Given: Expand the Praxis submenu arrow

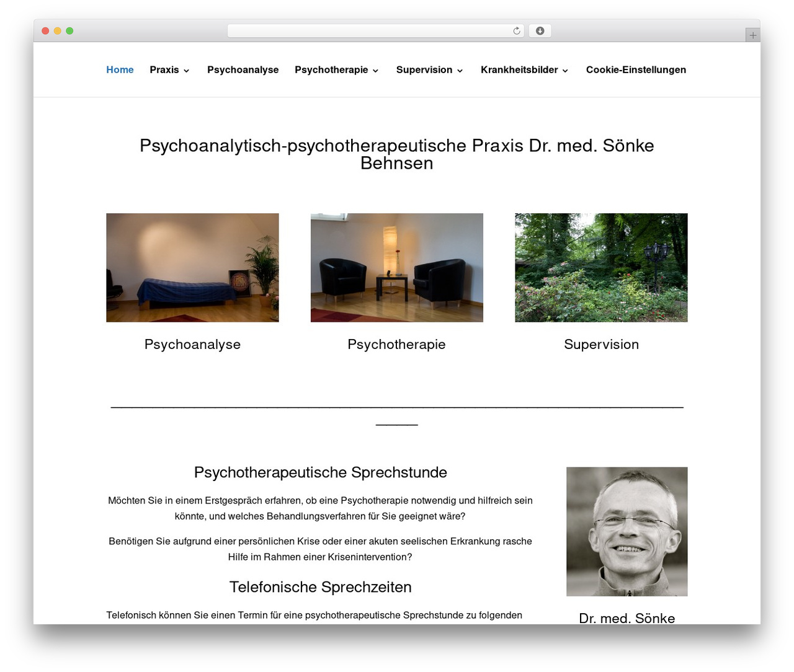Looking at the screenshot, I should point(186,71).
